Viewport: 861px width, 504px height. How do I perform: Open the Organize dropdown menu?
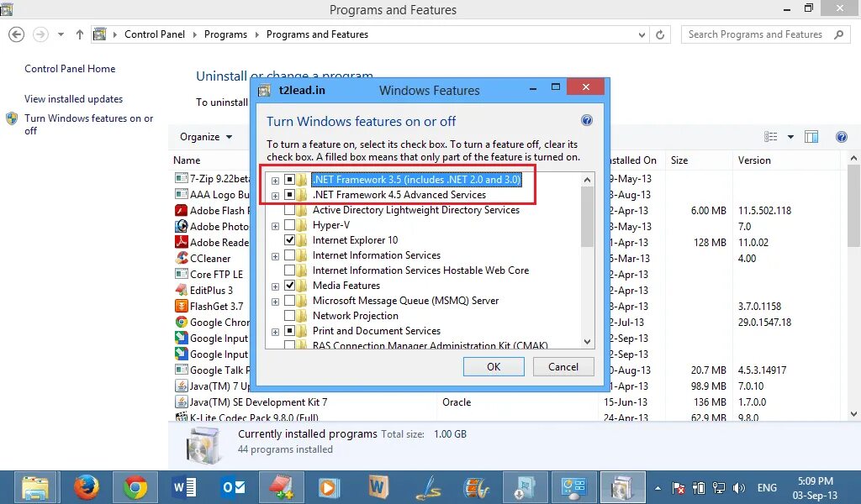pyautogui.click(x=206, y=137)
